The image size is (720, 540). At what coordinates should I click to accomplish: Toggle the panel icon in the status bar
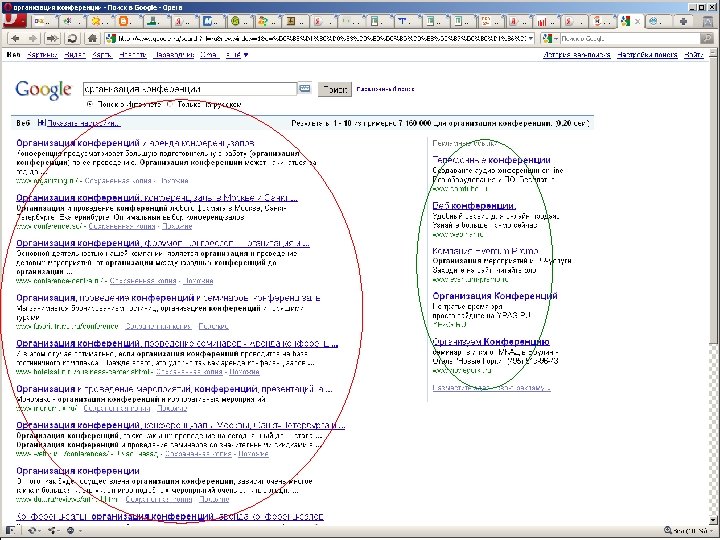(x=10, y=530)
